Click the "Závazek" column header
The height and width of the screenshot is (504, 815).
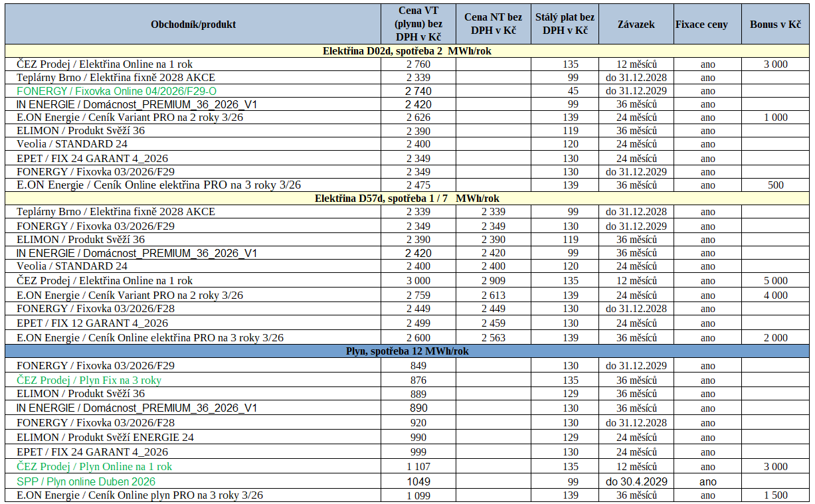pyautogui.click(x=636, y=25)
